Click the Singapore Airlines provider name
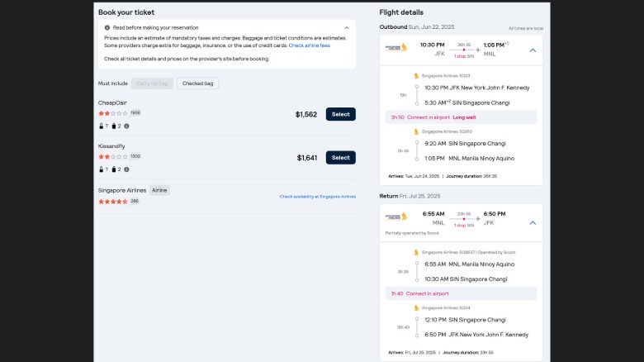This screenshot has width=644, height=362. click(122, 190)
